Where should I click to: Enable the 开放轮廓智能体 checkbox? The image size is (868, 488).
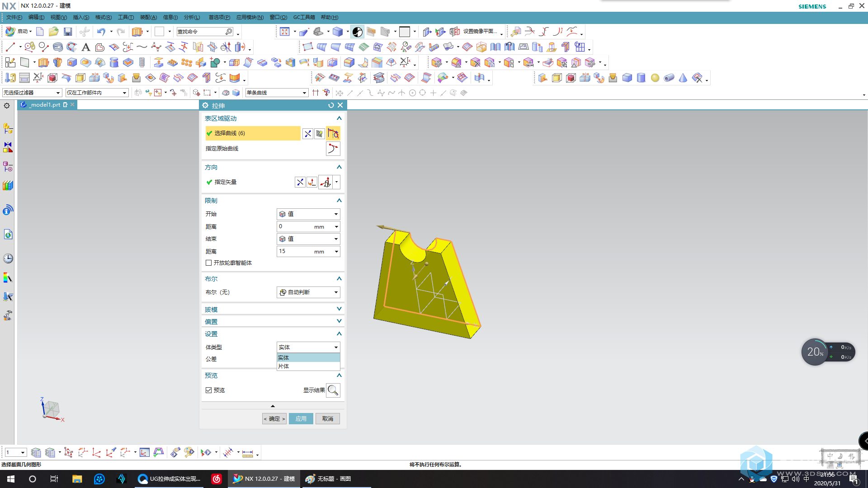pyautogui.click(x=208, y=263)
